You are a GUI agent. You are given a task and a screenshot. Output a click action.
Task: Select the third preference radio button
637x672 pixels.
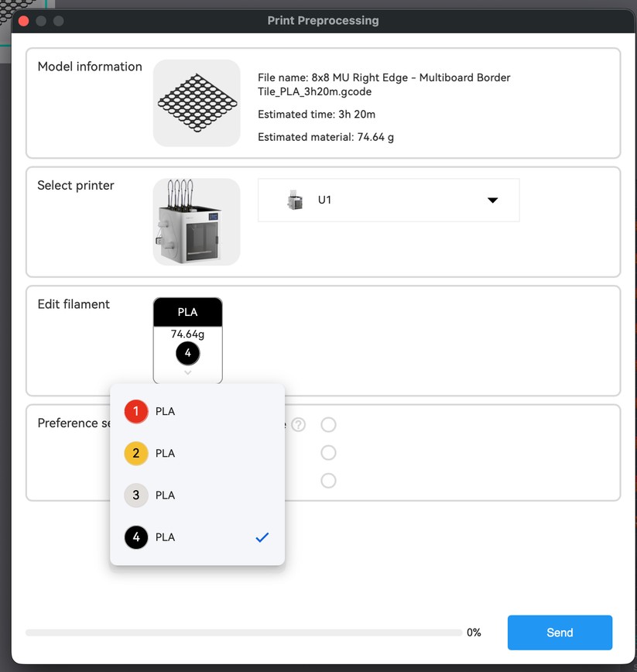tap(328, 481)
